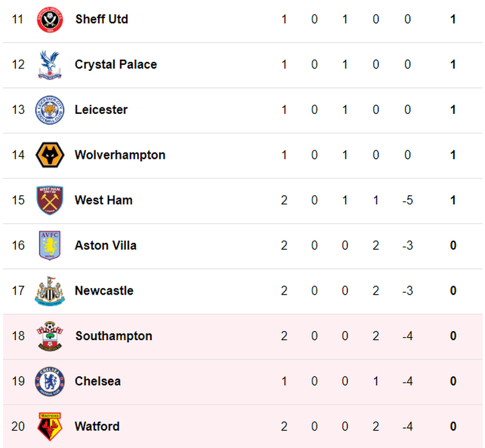Viewport: 485px width, 448px height.
Task: Click the Southampton club badge
Action: point(50,336)
